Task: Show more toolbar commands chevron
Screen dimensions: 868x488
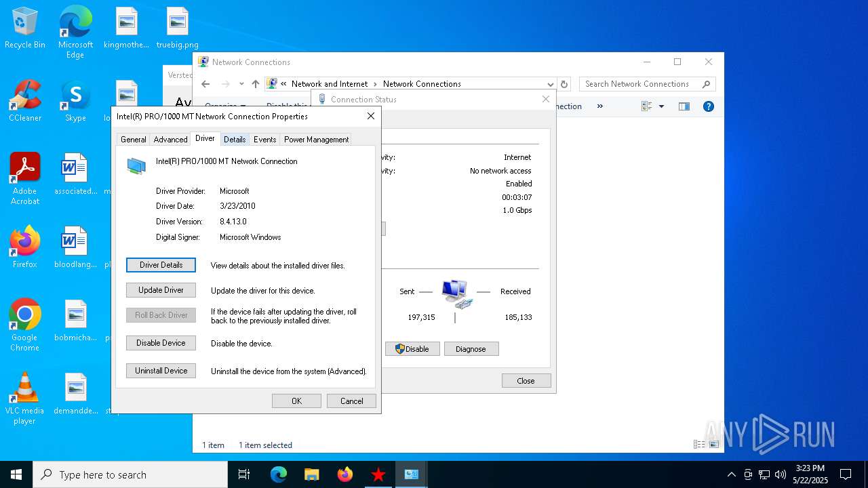Action: 599,106
